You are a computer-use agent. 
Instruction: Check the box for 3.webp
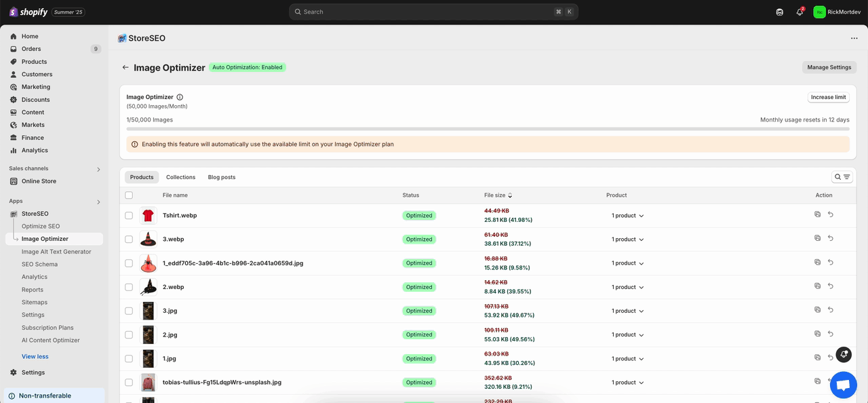click(129, 239)
